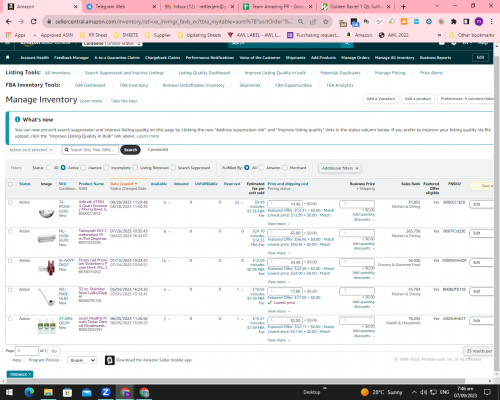This screenshot has height=400, width=500.
Task: Click the Vollrath mixing bowl product image
Action: pyautogui.click(x=46, y=213)
